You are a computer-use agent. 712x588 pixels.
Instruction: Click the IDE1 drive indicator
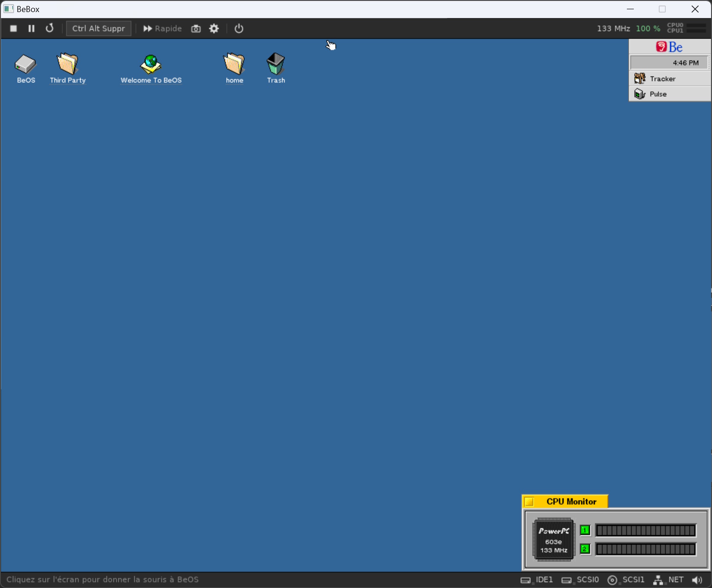pyautogui.click(x=537, y=580)
